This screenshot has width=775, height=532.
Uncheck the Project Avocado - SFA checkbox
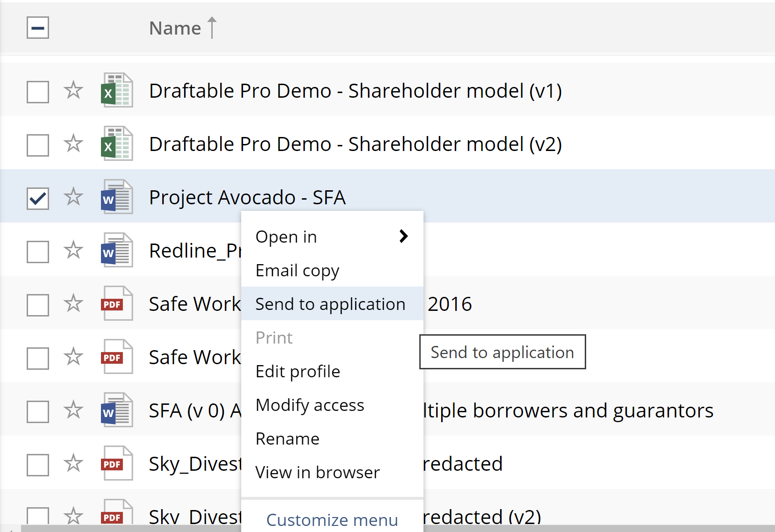(38, 198)
